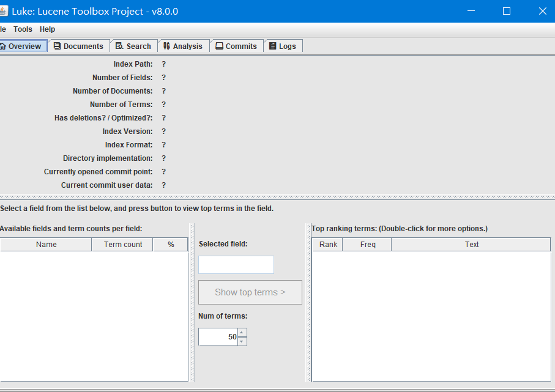Click the Top ranking terms heading
555x392 pixels.
(x=400, y=229)
